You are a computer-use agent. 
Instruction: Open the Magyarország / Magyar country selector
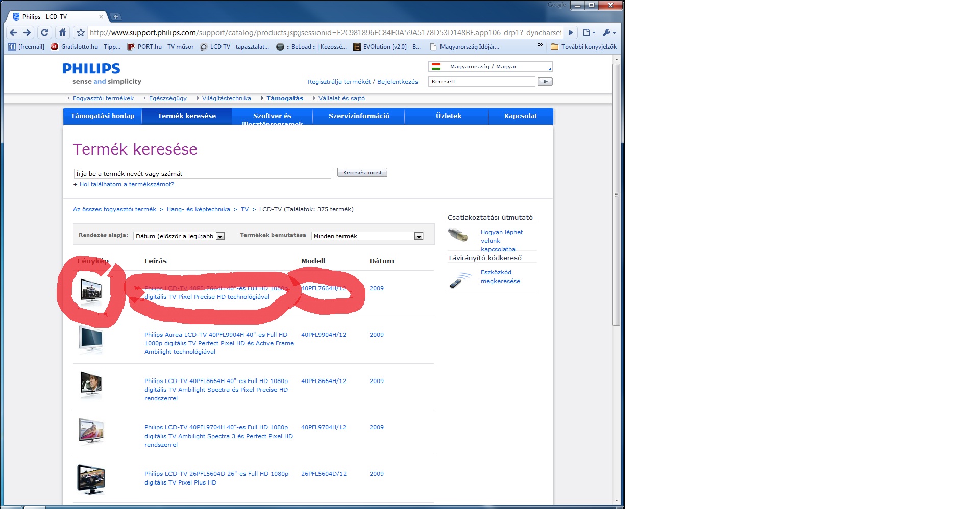click(x=490, y=67)
